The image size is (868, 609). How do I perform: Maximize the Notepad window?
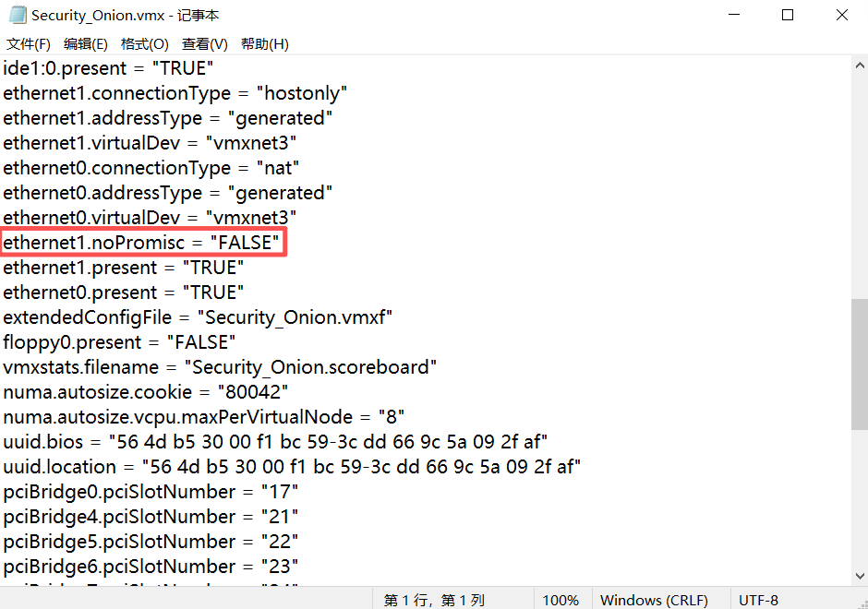tap(787, 15)
